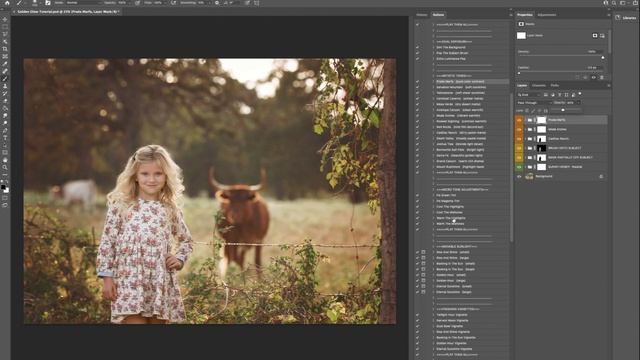Select the Gradient tool
The height and width of the screenshot is (360, 640).
click(x=5, y=108)
